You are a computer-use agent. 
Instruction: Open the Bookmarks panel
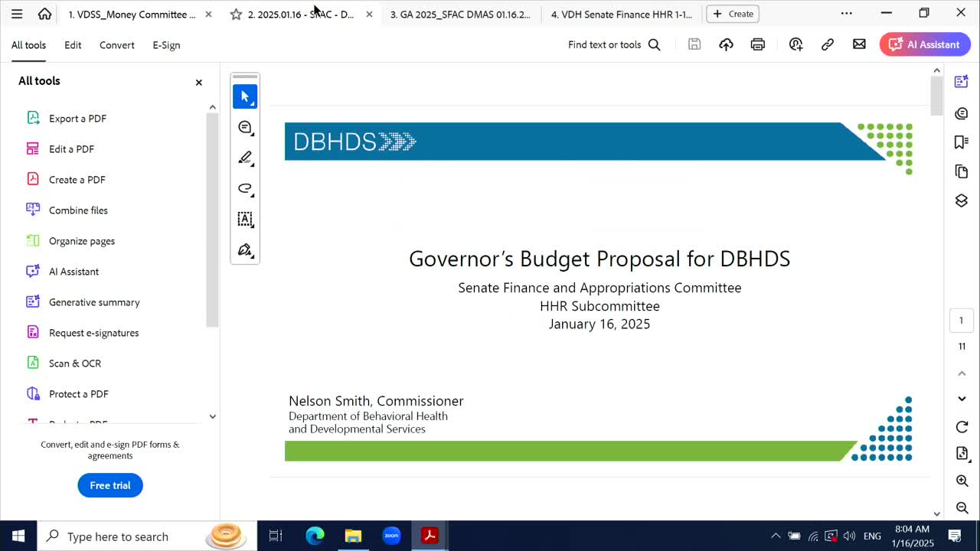[x=962, y=142]
